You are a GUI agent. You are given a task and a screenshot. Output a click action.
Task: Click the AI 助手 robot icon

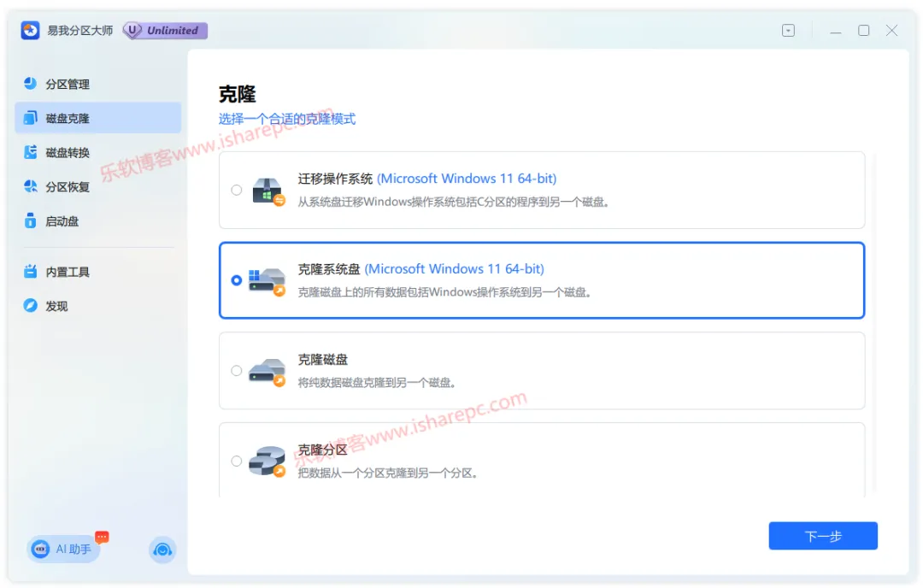[x=41, y=549]
